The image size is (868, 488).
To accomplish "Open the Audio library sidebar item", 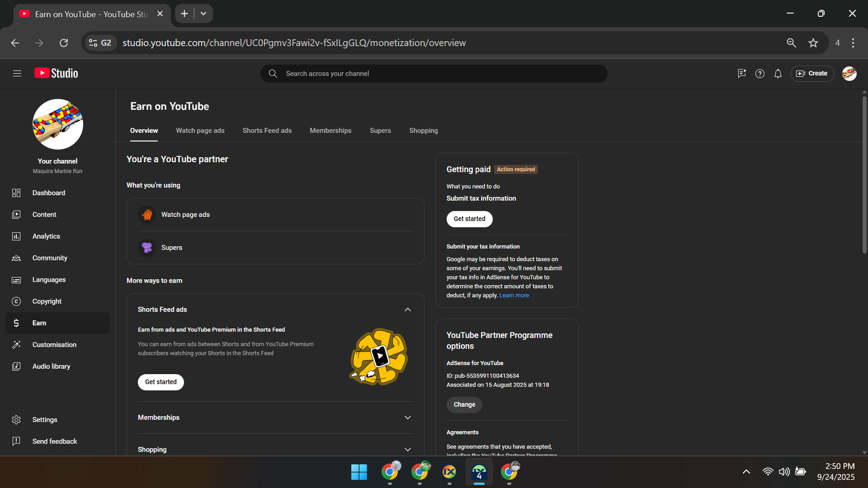I will pos(51,367).
